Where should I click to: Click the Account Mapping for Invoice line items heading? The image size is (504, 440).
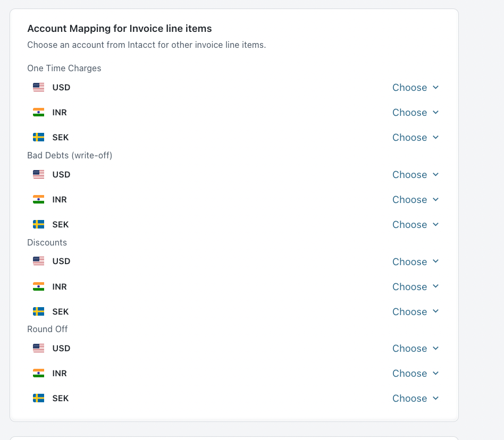click(120, 29)
